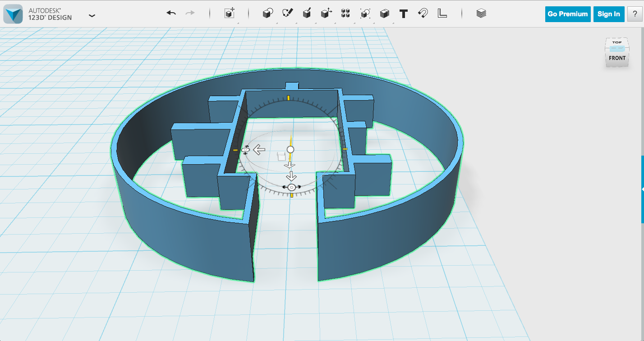
Task: Click the Sign In button
Action: [x=608, y=14]
